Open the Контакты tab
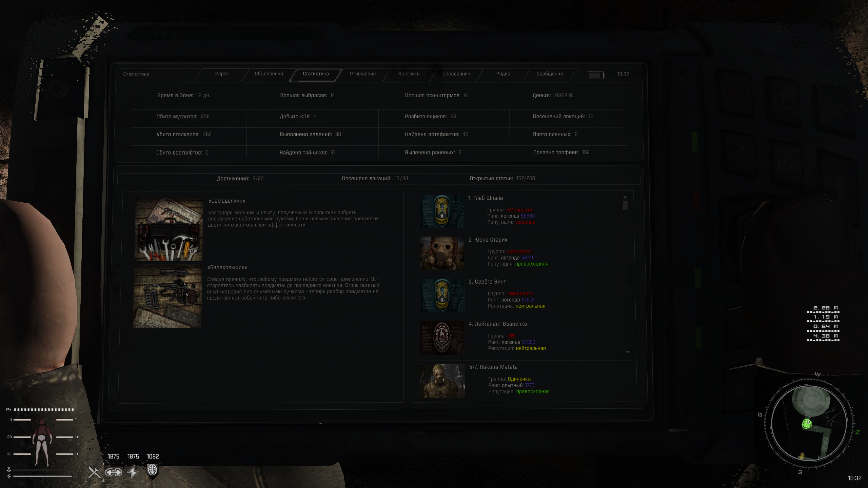 409,74
